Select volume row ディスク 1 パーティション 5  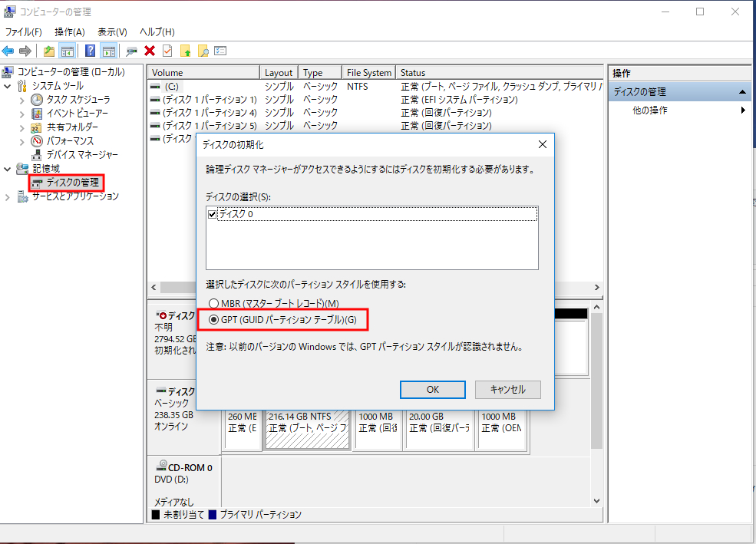(x=375, y=126)
